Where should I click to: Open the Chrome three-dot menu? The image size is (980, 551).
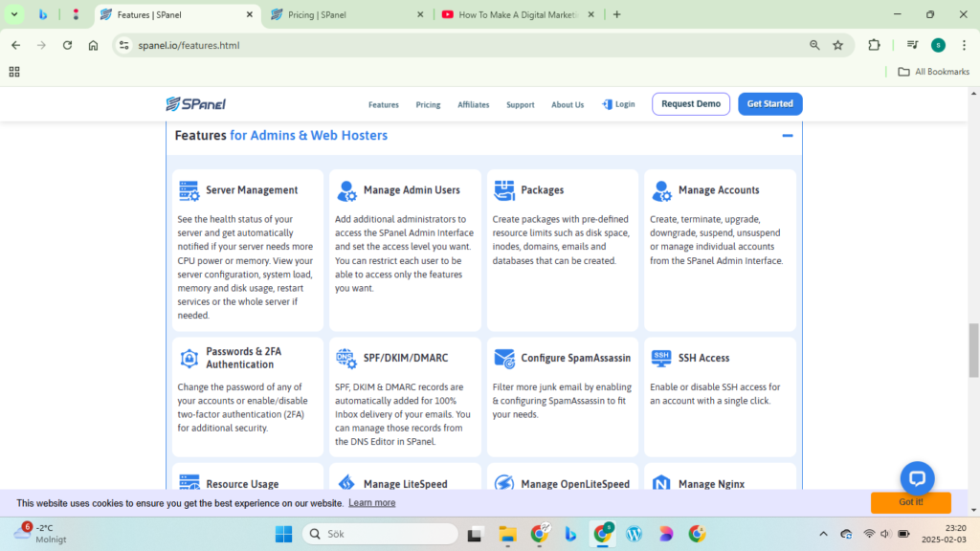click(965, 45)
